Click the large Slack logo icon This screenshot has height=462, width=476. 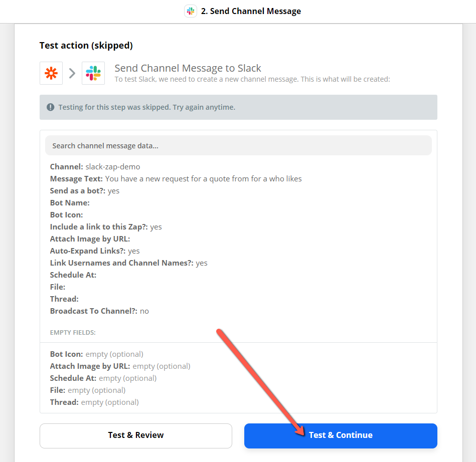tap(93, 73)
